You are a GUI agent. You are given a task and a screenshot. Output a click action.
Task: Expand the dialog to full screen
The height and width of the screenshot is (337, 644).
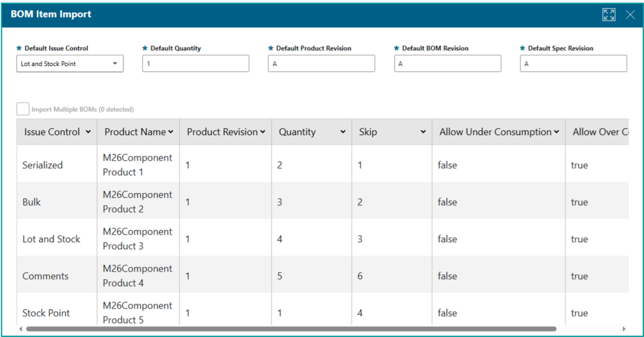pos(608,14)
